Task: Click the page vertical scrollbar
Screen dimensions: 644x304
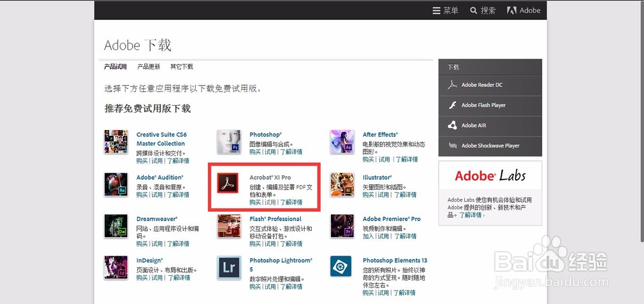Action: [641, 121]
